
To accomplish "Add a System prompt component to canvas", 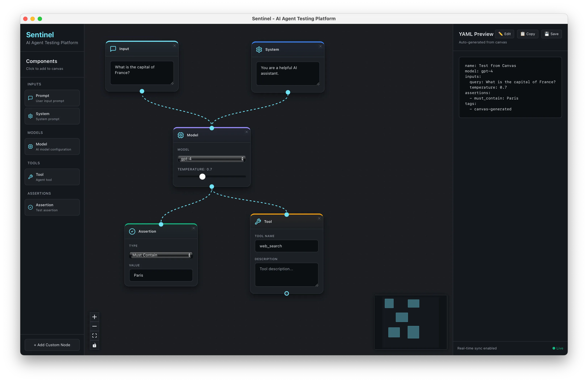I will coord(52,116).
